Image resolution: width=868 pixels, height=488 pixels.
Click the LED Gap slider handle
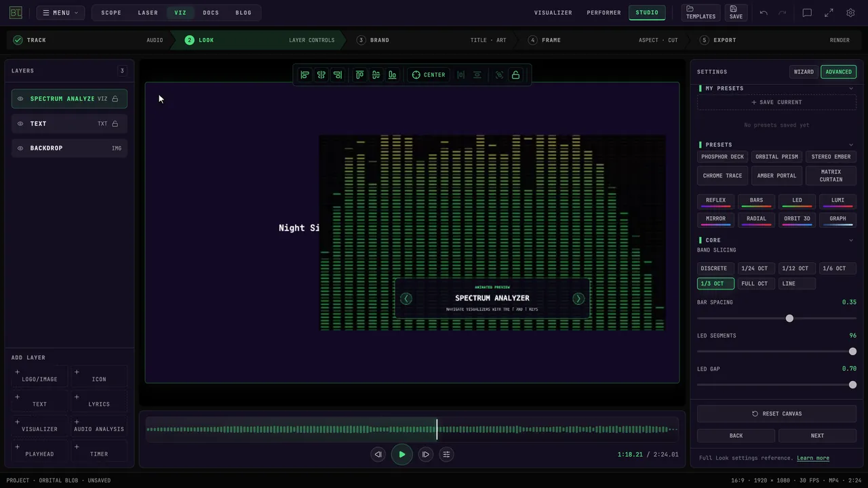coord(852,385)
